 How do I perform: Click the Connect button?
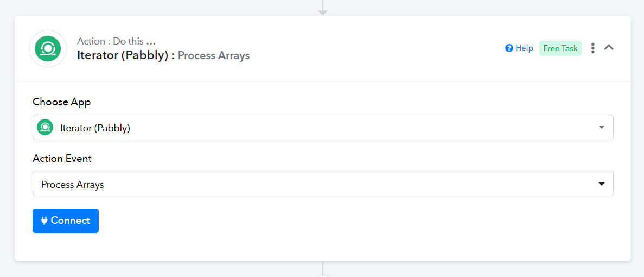(x=66, y=221)
